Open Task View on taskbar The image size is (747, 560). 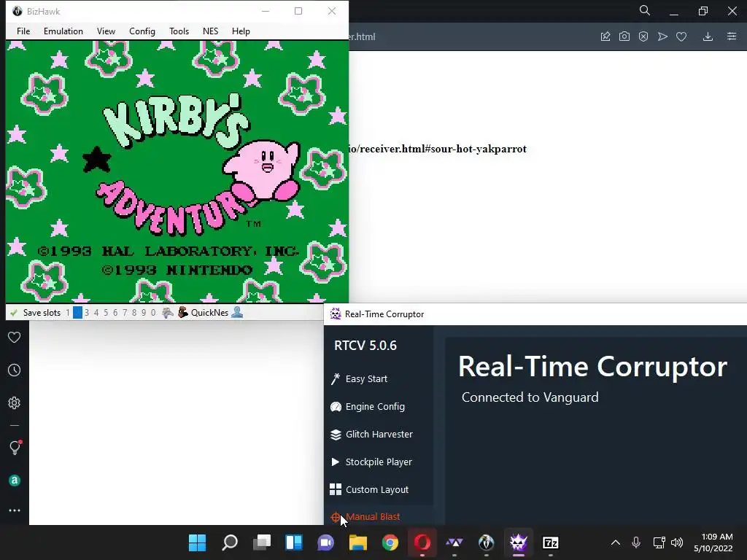pyautogui.click(x=262, y=542)
